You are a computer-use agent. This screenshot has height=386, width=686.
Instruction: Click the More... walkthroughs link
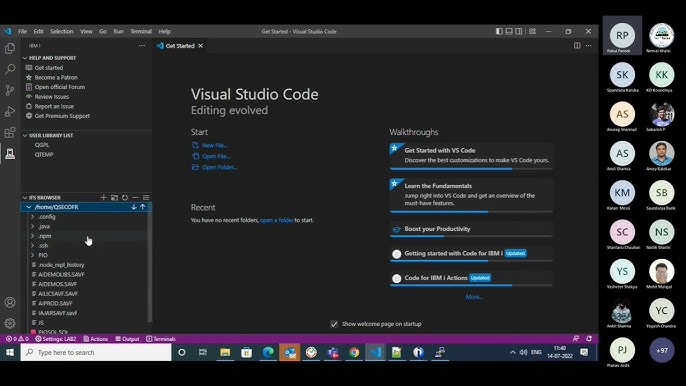pyautogui.click(x=474, y=297)
